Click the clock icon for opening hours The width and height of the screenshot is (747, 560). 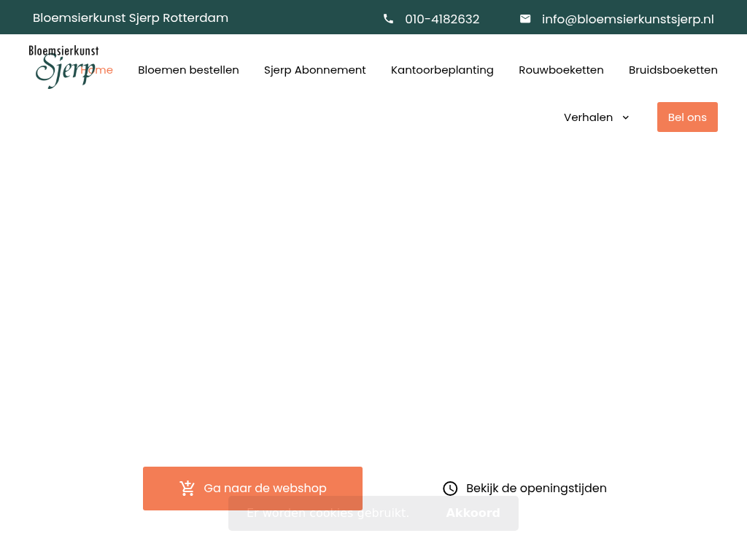point(450,489)
